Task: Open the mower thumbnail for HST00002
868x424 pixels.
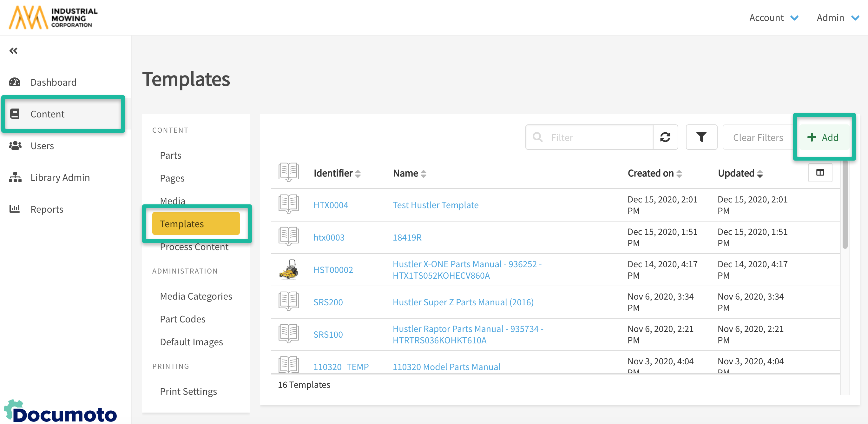Action: [x=288, y=269]
